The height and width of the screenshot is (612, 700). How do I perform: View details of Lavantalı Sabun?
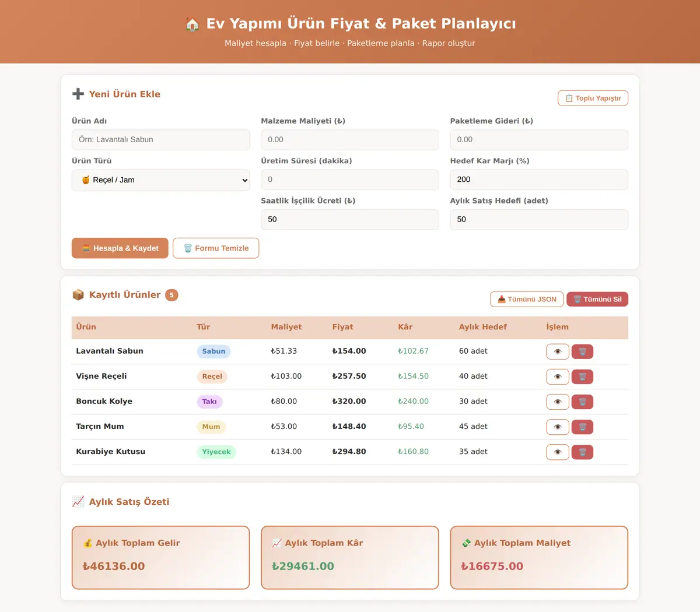558,351
